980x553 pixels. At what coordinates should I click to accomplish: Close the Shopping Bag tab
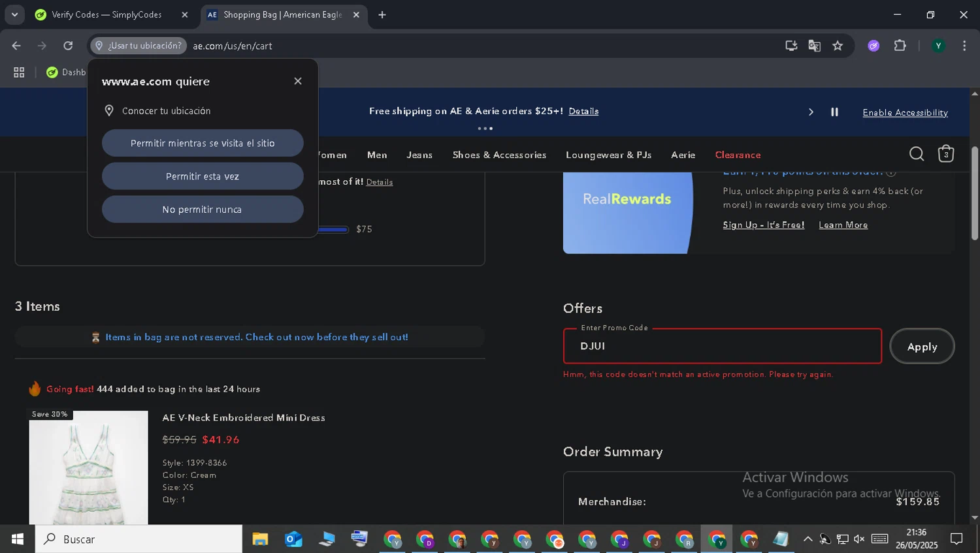(x=356, y=14)
